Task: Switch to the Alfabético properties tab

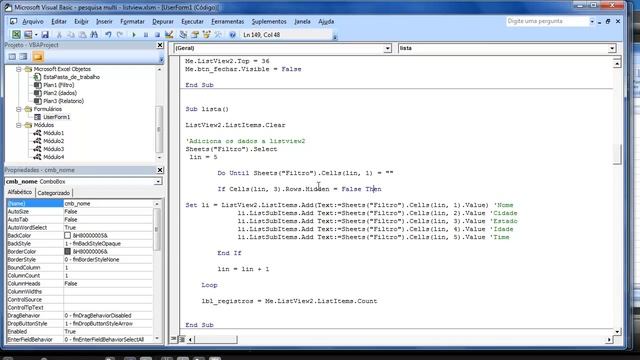Action: coord(20,192)
